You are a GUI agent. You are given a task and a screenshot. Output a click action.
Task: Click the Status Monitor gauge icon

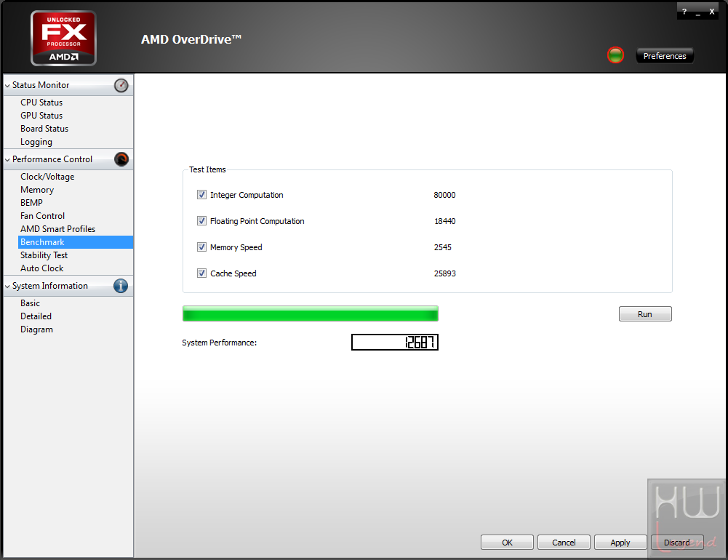coord(121,85)
